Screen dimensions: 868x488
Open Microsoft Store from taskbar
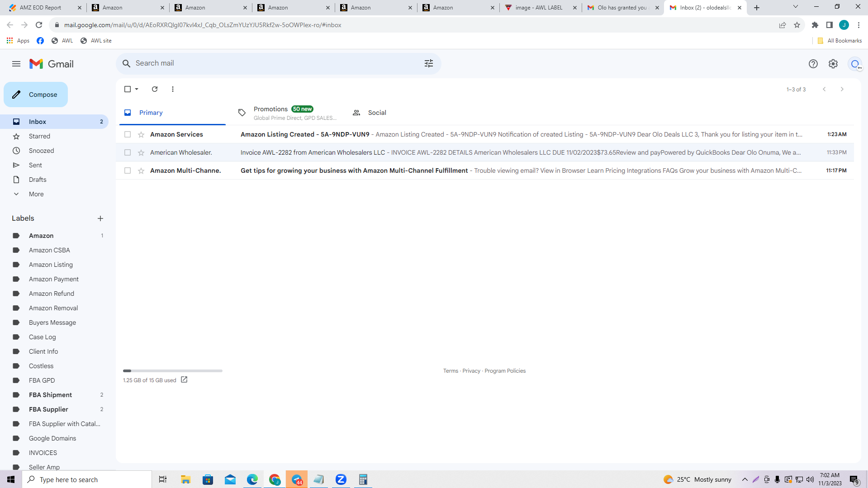[208, 479]
